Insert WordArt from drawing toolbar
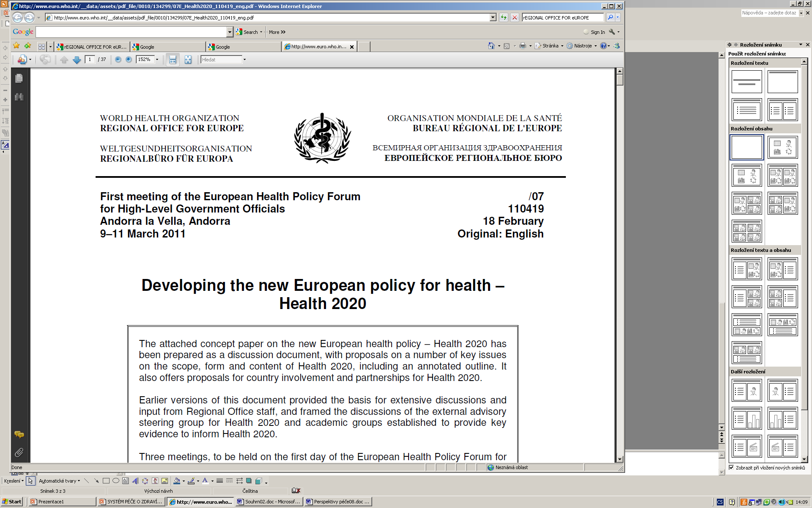Image resolution: width=812 pixels, height=508 pixels. pos(135,481)
